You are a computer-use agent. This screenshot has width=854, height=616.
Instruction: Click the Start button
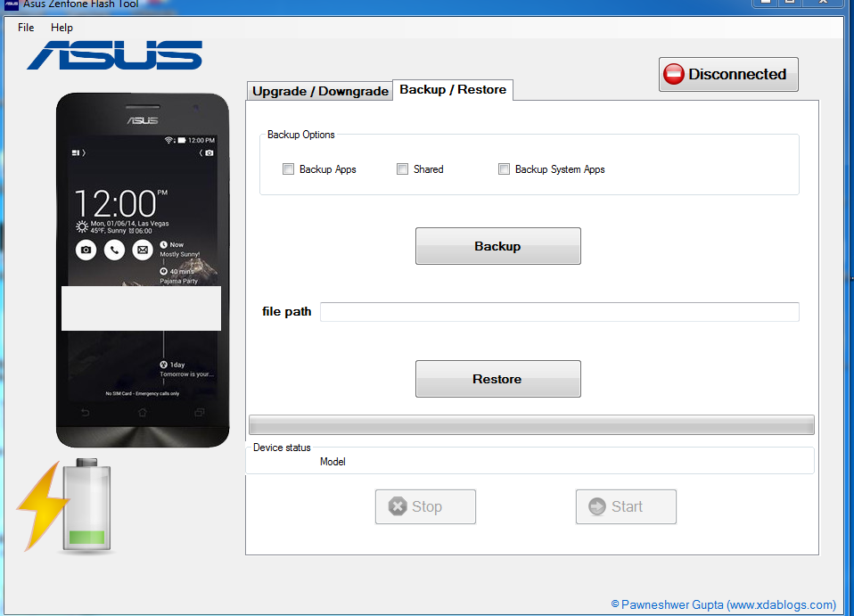626,506
